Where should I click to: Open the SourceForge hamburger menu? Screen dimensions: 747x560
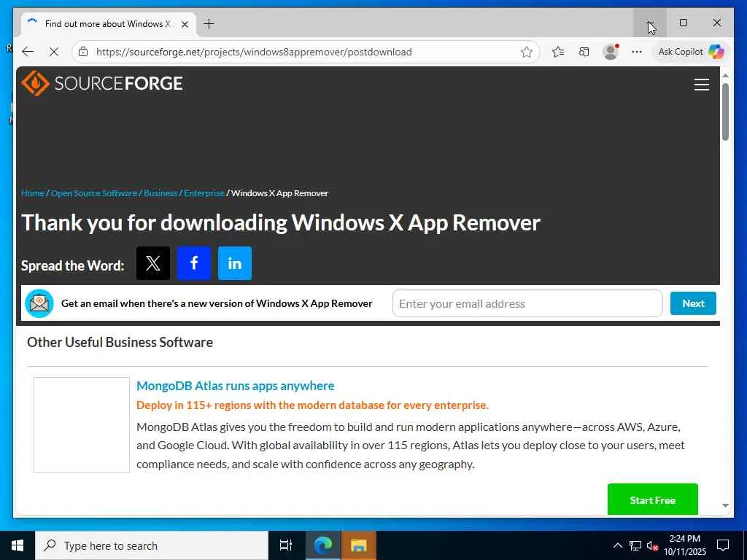701,85
